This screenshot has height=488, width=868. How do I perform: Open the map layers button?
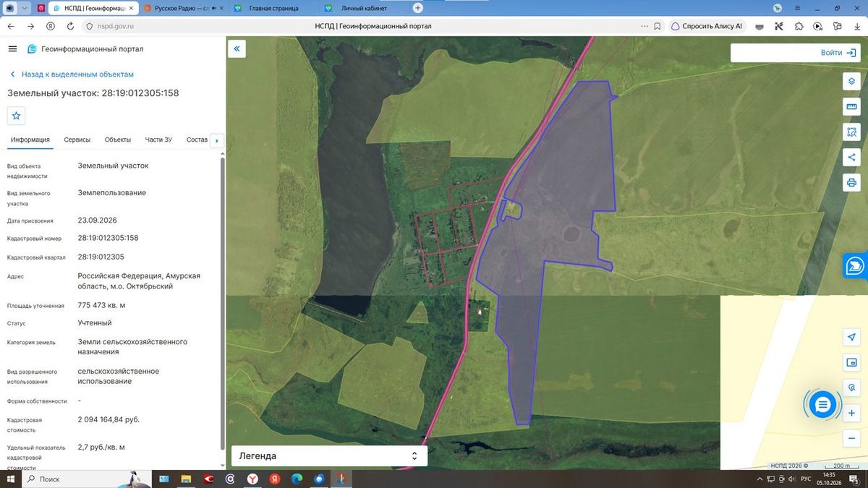(851, 81)
